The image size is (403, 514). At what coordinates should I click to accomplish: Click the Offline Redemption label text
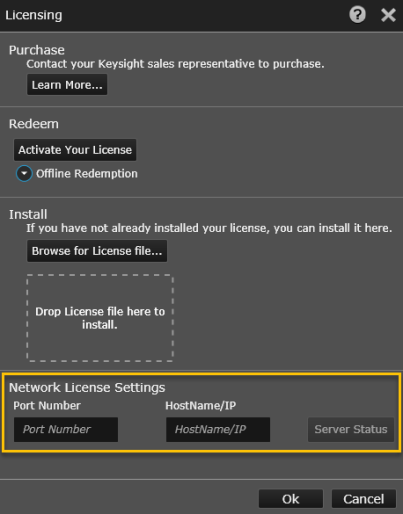[87, 174]
